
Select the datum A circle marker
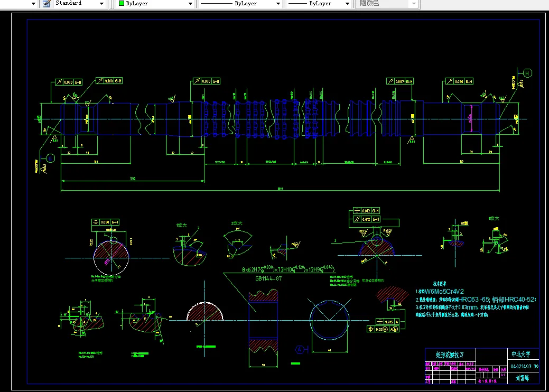click(x=300, y=349)
